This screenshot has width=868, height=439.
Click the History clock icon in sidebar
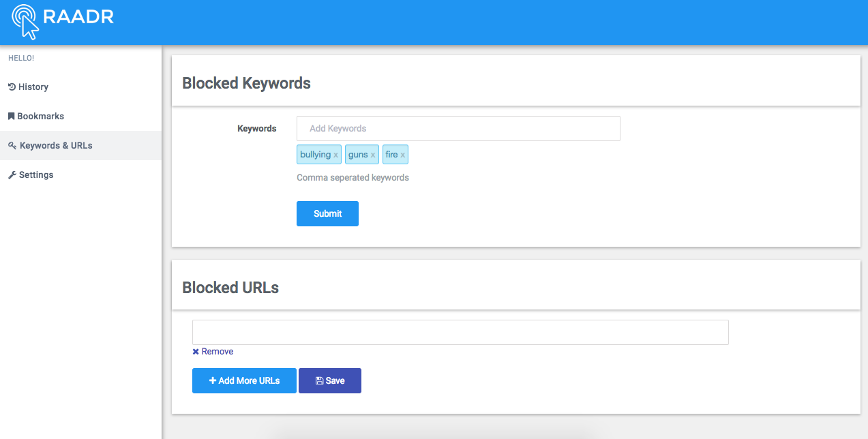pyautogui.click(x=12, y=87)
